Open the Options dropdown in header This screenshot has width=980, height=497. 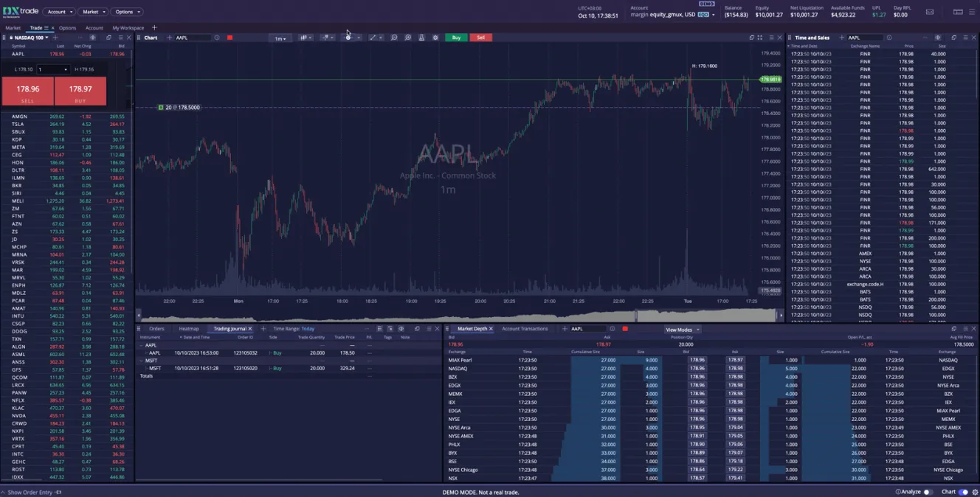coord(127,12)
